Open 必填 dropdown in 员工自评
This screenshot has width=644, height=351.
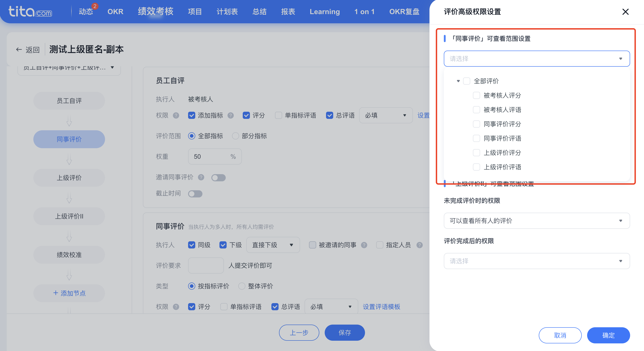click(x=386, y=115)
